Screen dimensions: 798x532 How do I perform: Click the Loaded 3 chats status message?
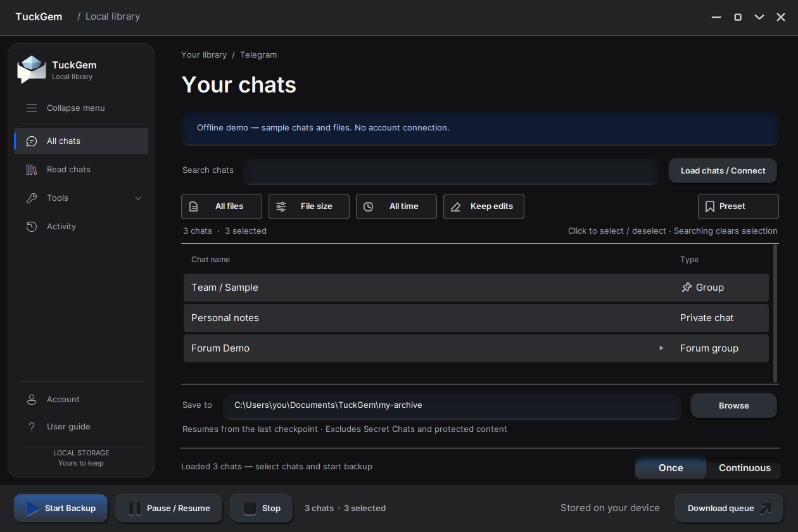pyautogui.click(x=277, y=467)
